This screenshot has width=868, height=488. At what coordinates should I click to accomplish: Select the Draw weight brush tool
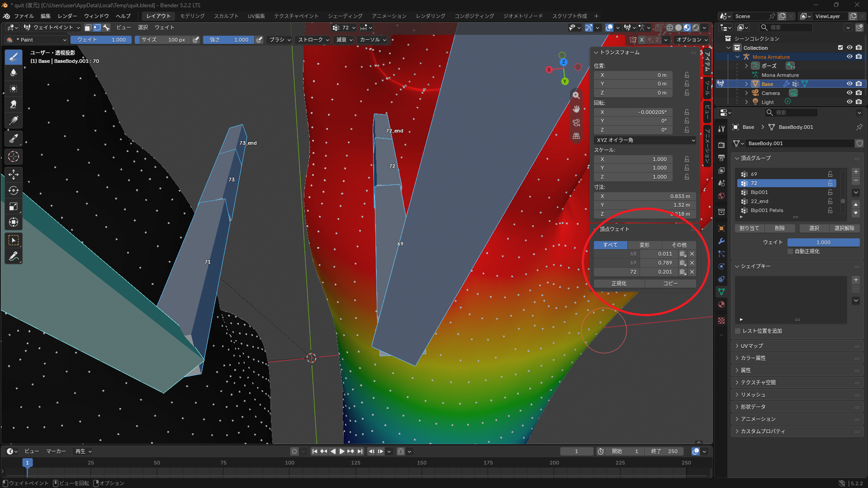tap(14, 57)
